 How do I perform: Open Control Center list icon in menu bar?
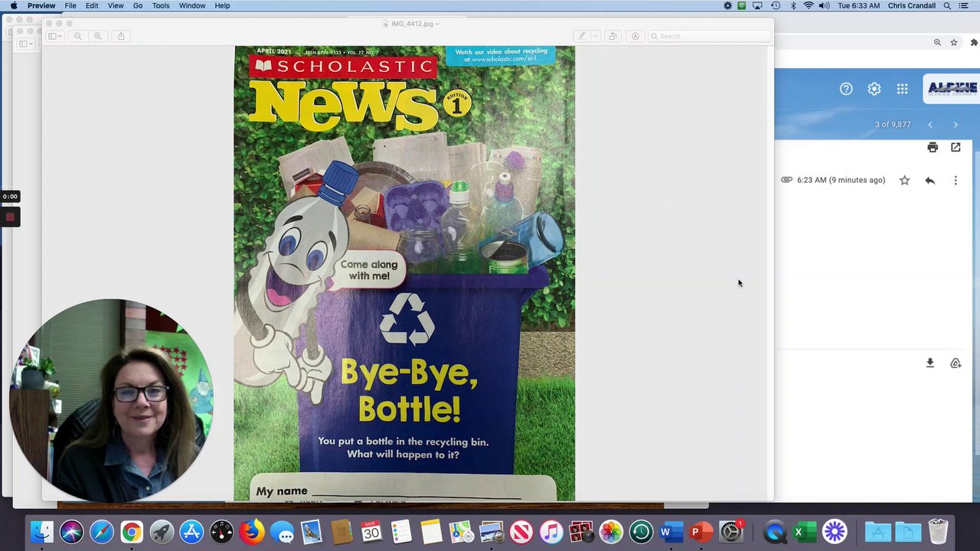click(x=963, y=5)
